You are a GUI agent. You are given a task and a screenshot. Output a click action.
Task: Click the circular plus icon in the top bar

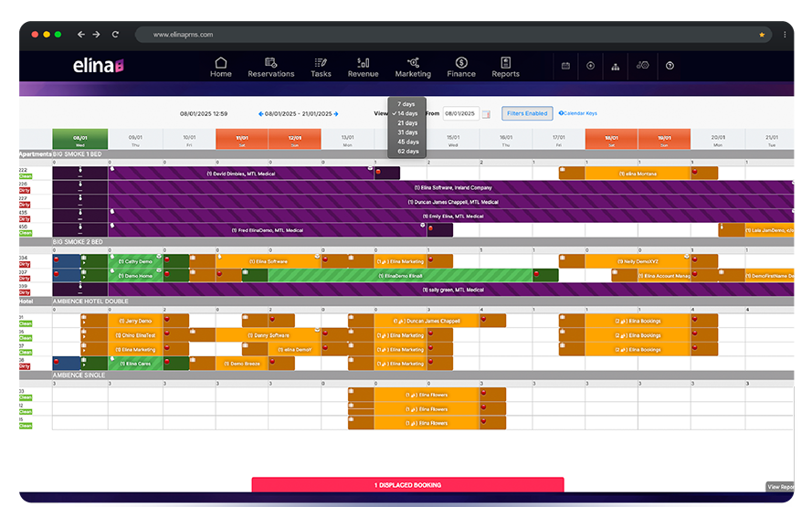(590, 66)
